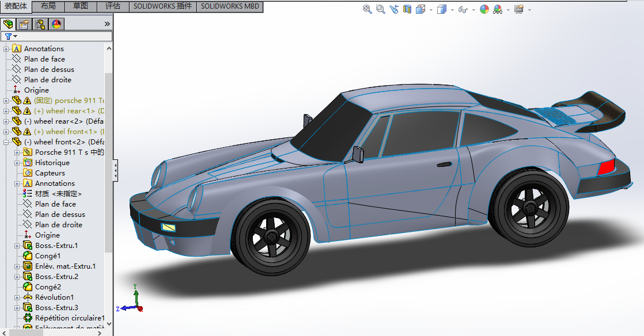Screen dimensions: 644x336
Task: Switch to the 草图 tab
Action: [81, 6]
